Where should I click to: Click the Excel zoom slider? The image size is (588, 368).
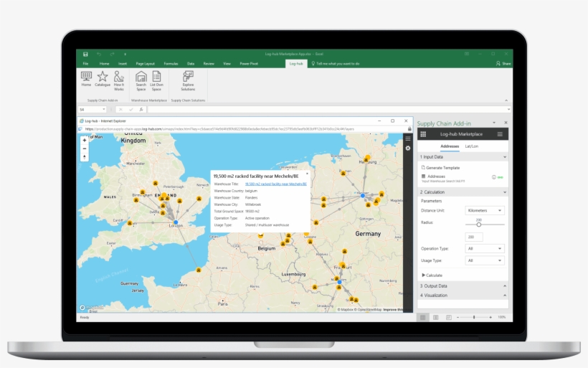[x=474, y=317]
